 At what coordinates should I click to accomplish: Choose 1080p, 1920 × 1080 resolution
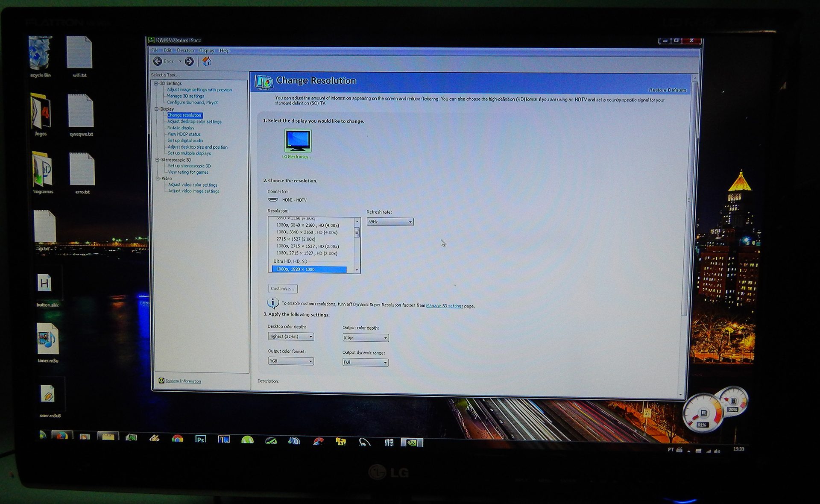309,269
